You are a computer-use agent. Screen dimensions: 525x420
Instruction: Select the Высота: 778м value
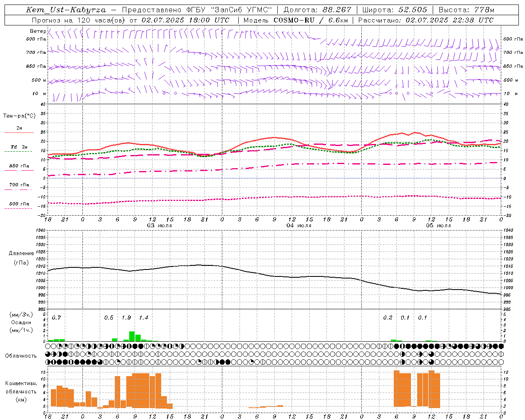coord(466,10)
